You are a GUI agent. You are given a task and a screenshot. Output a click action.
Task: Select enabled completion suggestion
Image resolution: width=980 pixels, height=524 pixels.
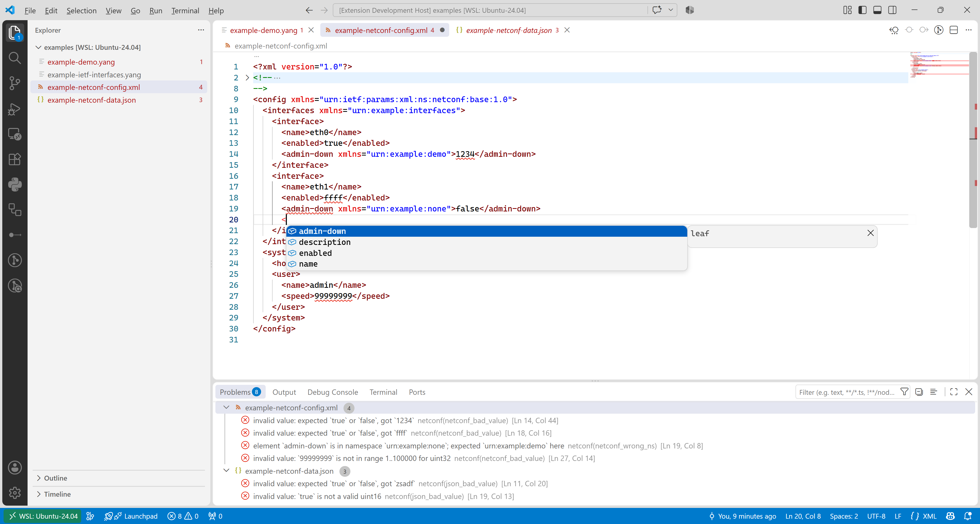(486, 253)
